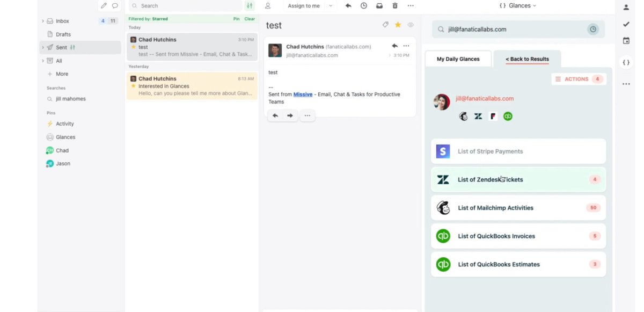Start a new chat conversation bubble icon
The image size is (644, 312).
click(115, 6)
